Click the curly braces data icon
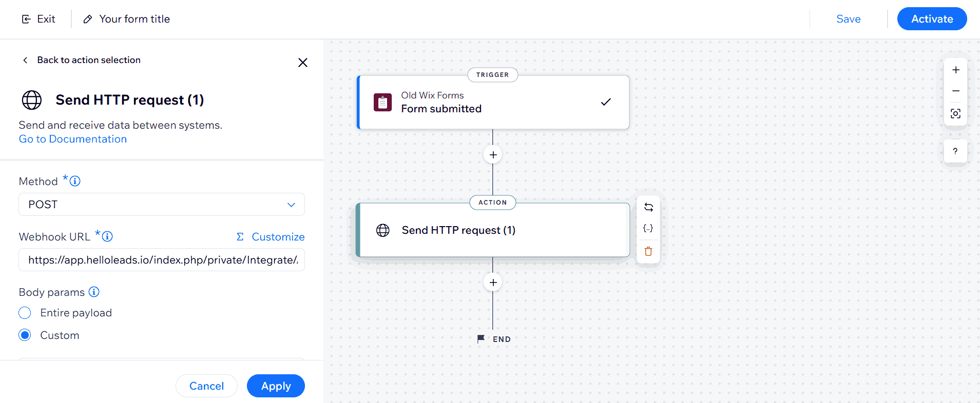The height and width of the screenshot is (403, 980). click(x=648, y=229)
